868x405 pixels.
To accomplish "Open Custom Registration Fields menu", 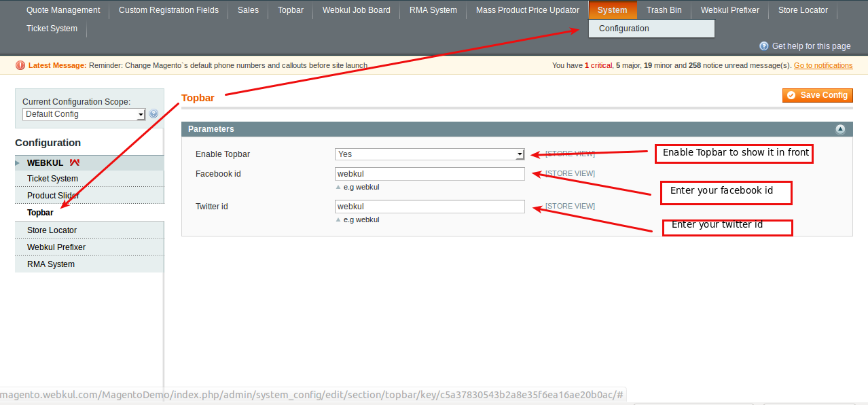I will pyautogui.click(x=168, y=10).
